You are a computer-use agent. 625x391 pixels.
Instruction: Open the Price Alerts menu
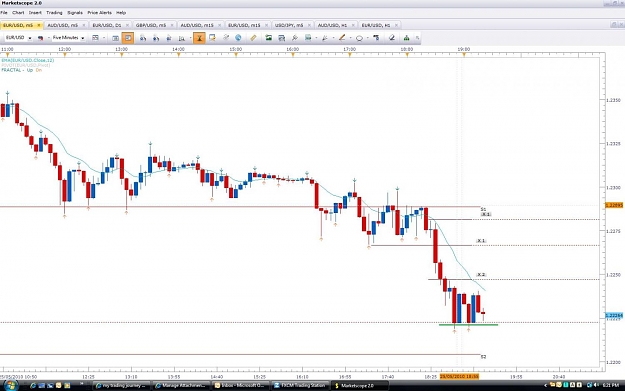(100, 13)
